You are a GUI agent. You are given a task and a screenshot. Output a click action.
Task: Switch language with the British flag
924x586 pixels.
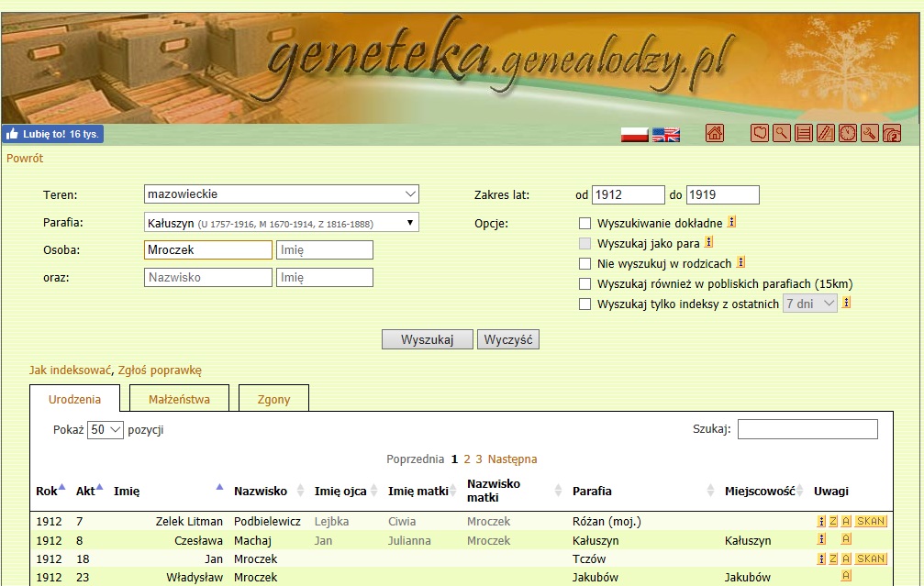coord(666,135)
